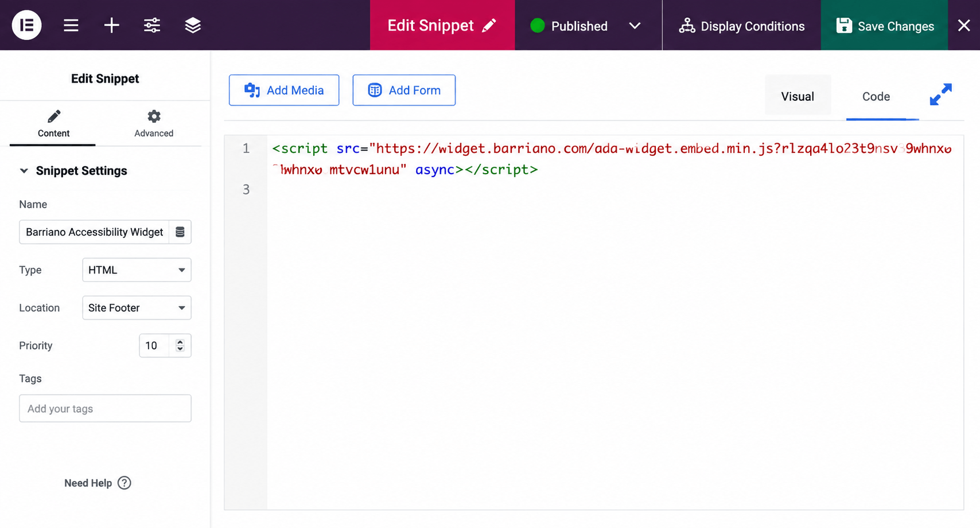The image size is (980, 528).
Task: Open site settings sliders icon
Action: pos(152,25)
